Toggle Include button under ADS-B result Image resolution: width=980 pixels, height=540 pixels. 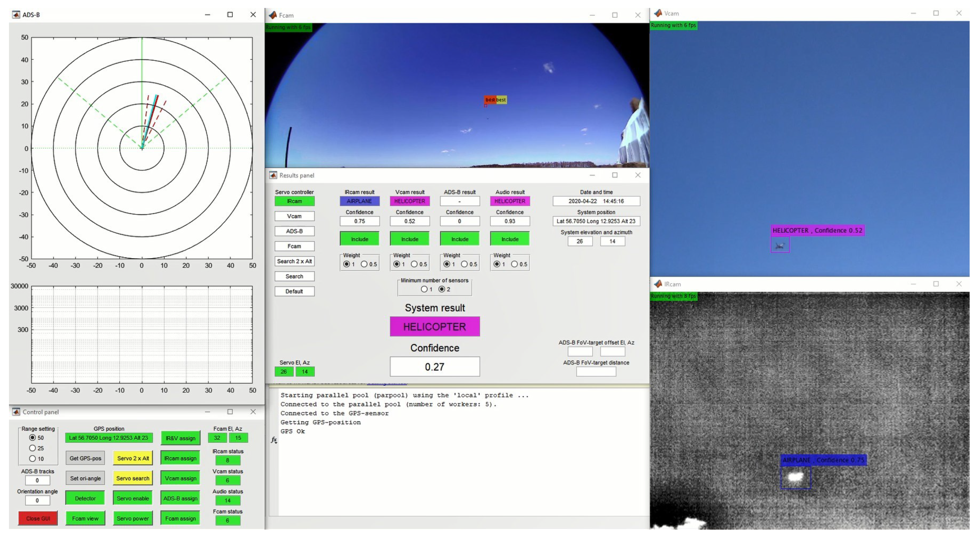[460, 239]
